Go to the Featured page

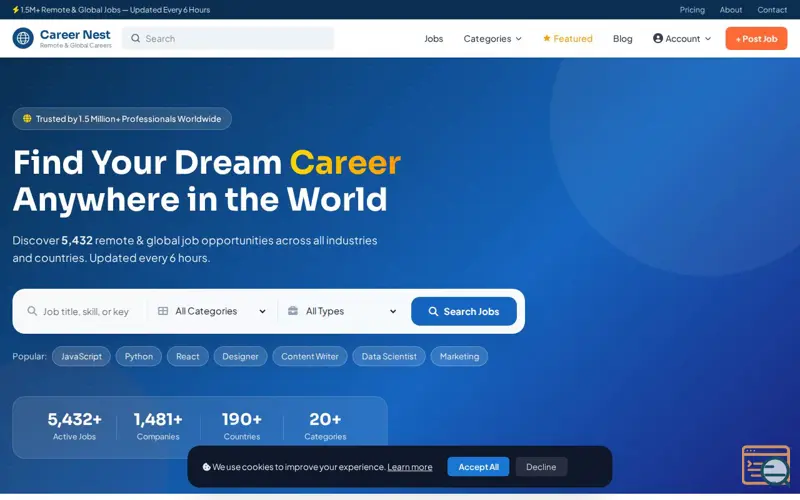coord(567,39)
